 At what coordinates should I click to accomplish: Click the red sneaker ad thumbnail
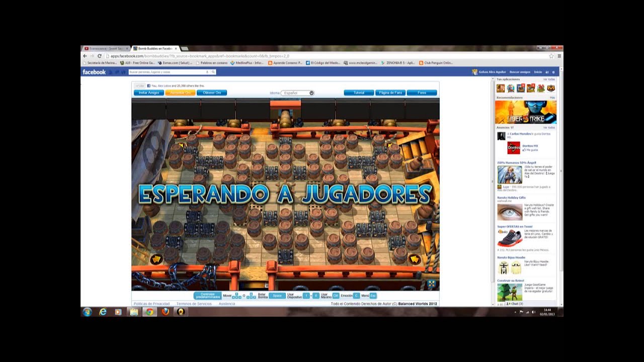[510, 238]
